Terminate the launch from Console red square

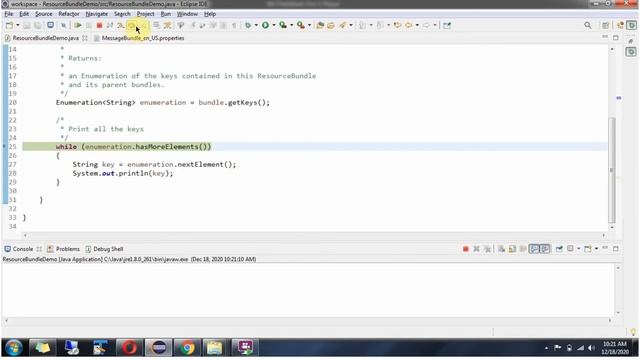pos(465,249)
